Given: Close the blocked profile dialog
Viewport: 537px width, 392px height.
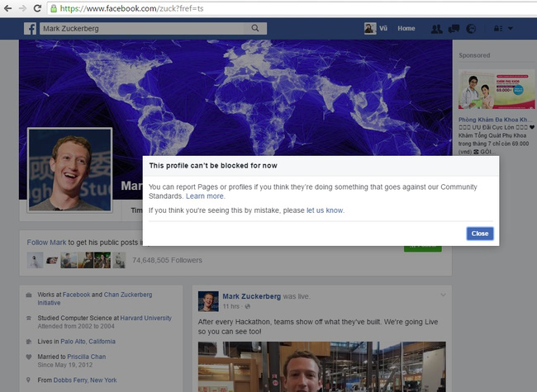Looking at the screenshot, I should click(480, 234).
